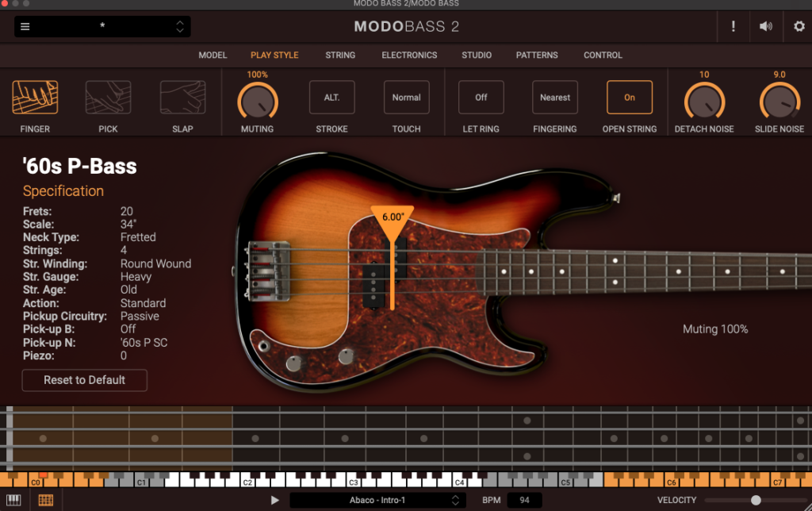Expand the Abaco - Intro-1 pattern dropdown
The height and width of the screenshot is (511, 812).
(x=455, y=500)
